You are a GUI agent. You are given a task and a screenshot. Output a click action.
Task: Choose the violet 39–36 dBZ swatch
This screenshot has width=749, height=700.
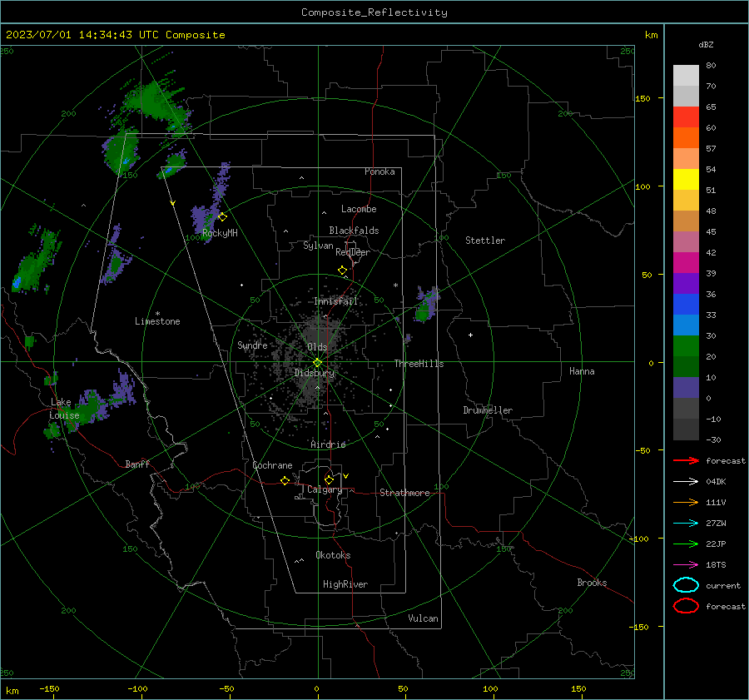click(686, 284)
